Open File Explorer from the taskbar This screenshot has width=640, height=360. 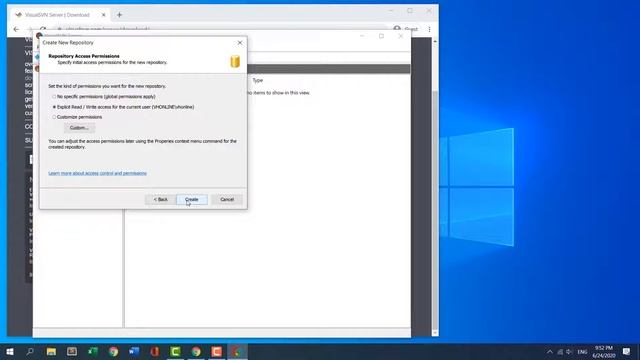tap(51, 351)
